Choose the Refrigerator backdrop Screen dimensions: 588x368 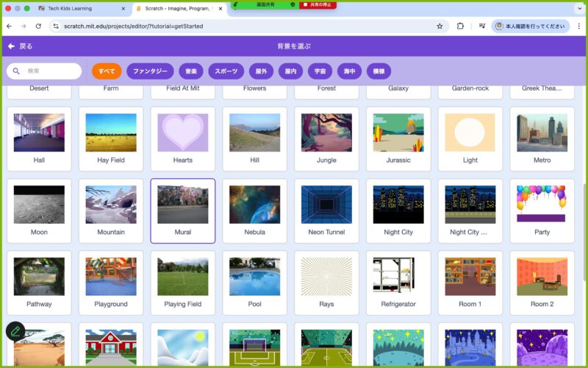(x=398, y=283)
